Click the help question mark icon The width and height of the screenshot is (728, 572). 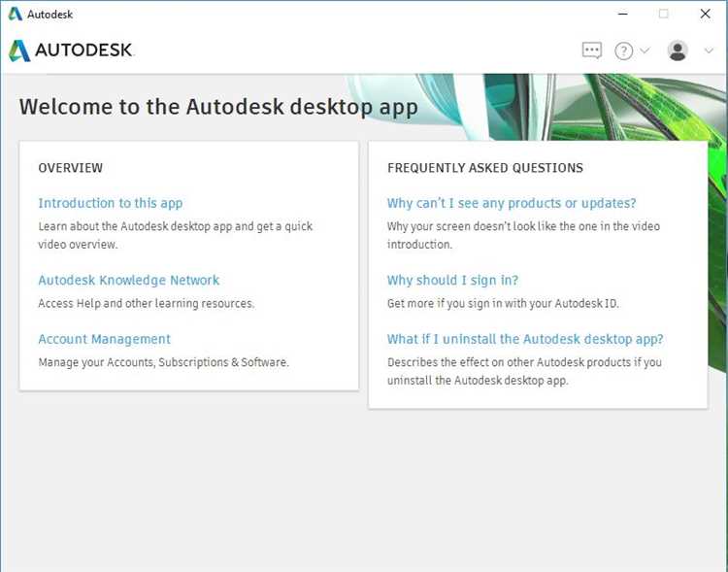[623, 50]
